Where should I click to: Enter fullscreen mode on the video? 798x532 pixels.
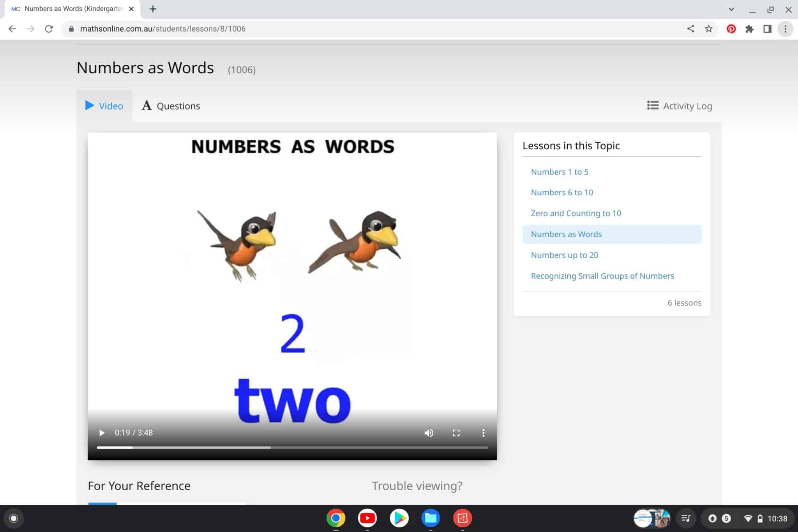pos(456,433)
